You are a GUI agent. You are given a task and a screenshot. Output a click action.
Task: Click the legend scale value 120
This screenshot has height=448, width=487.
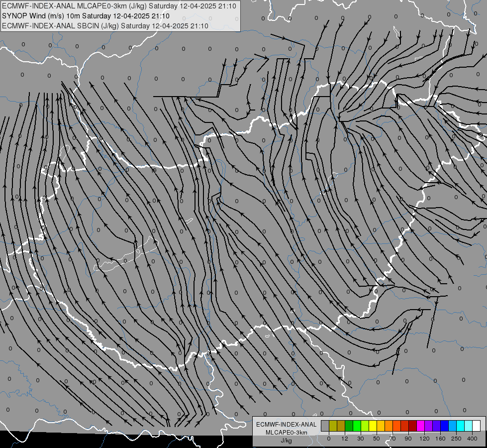click(425, 439)
